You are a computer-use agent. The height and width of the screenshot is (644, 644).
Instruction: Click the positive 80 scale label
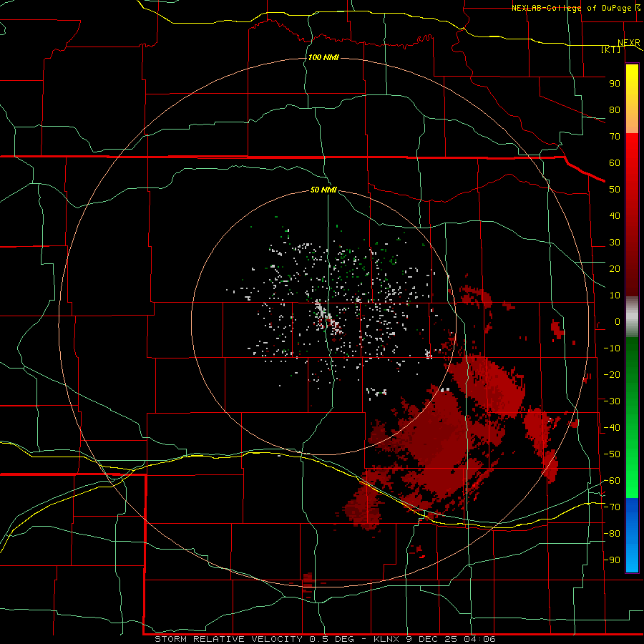(615, 110)
